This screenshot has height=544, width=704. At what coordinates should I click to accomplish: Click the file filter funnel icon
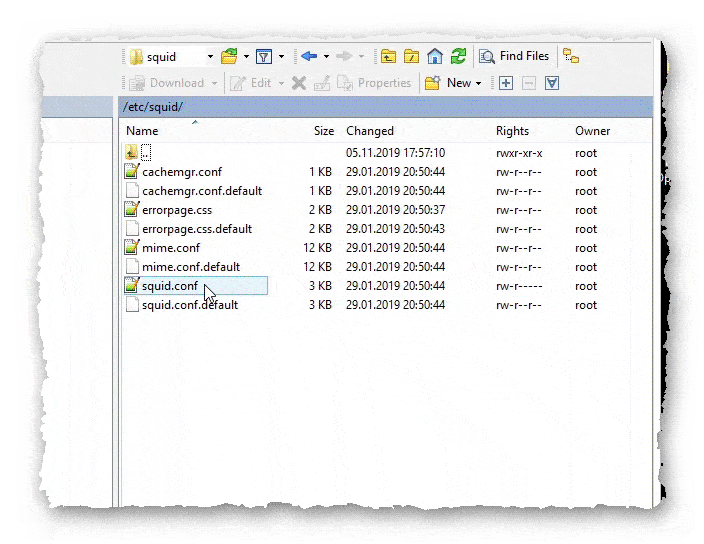click(263, 57)
